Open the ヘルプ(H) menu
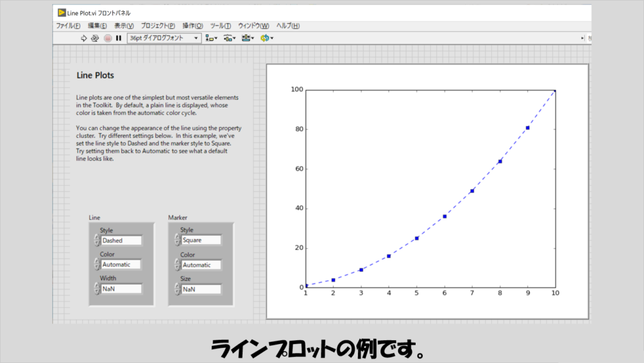This screenshot has height=363, width=644. 288,26
